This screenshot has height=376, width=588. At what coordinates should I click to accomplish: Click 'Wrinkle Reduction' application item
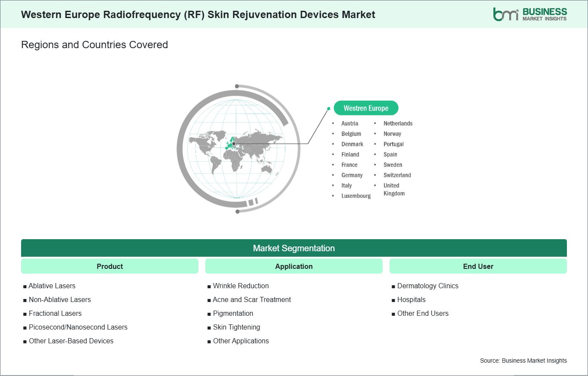tap(241, 286)
